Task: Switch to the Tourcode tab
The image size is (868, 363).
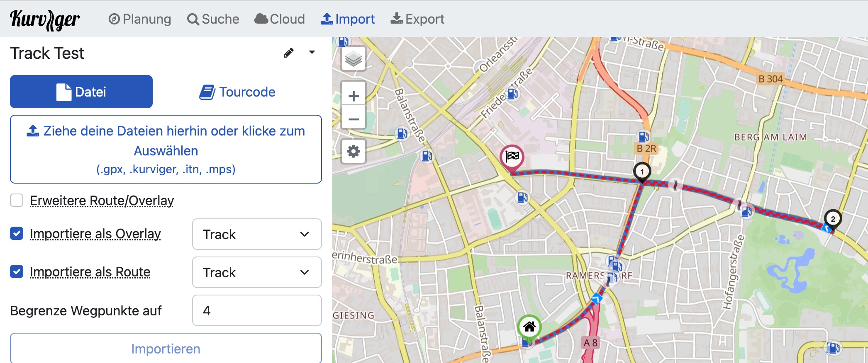Action: tap(237, 92)
